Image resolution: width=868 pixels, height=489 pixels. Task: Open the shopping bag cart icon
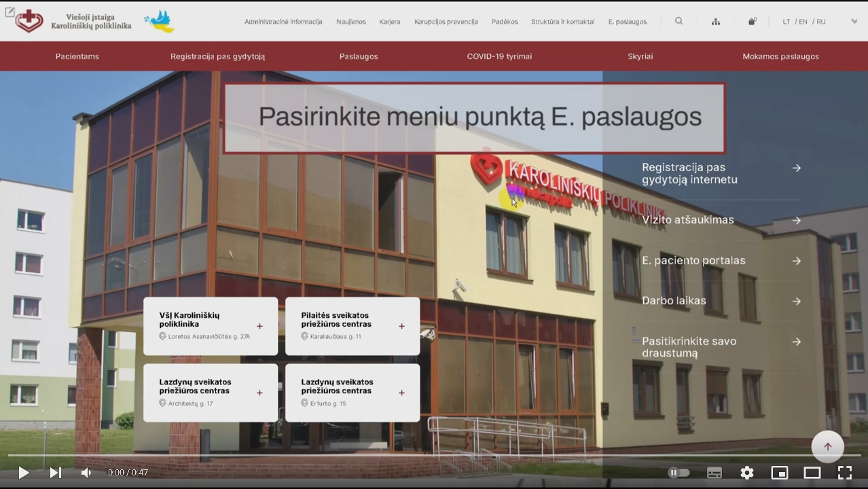pos(753,21)
